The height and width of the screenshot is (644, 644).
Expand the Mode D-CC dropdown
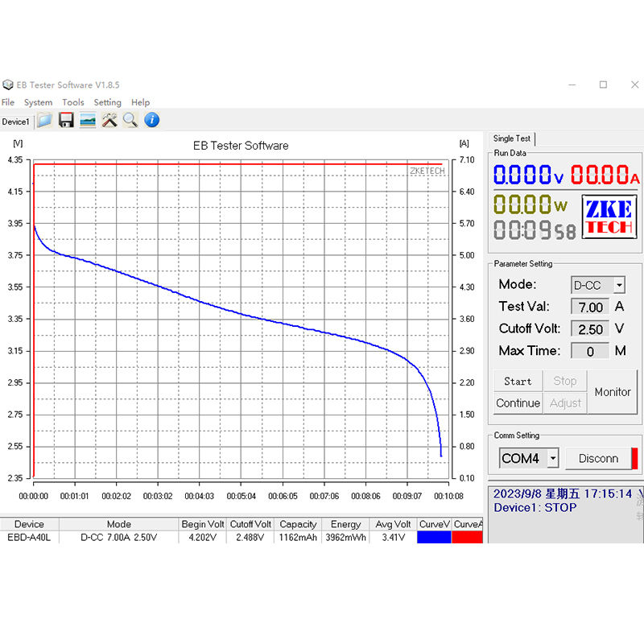pos(619,285)
